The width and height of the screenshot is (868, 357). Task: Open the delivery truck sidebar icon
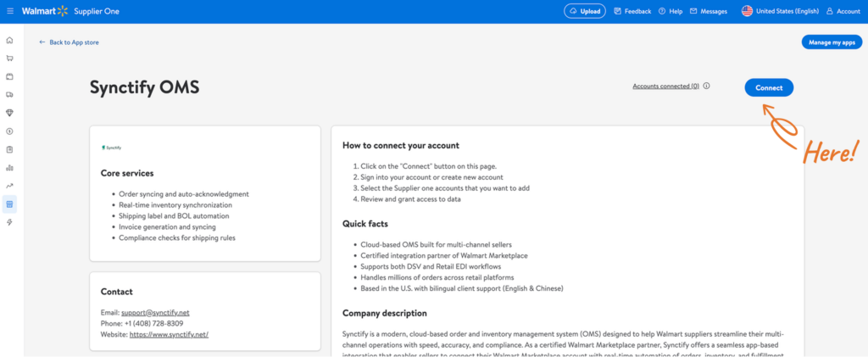(x=9, y=95)
